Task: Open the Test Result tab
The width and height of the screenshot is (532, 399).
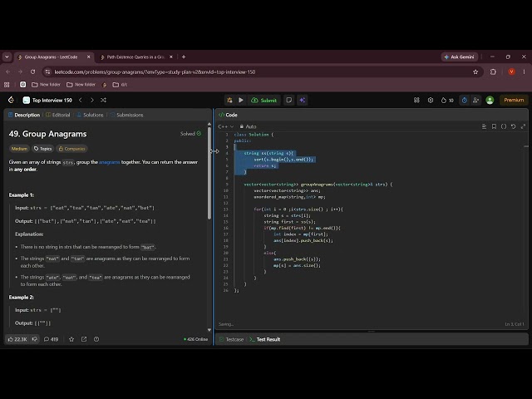Action: click(x=265, y=339)
